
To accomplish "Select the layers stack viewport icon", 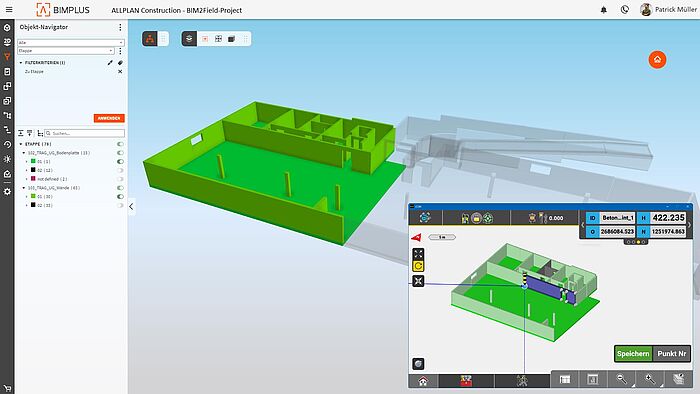I will click(x=189, y=39).
